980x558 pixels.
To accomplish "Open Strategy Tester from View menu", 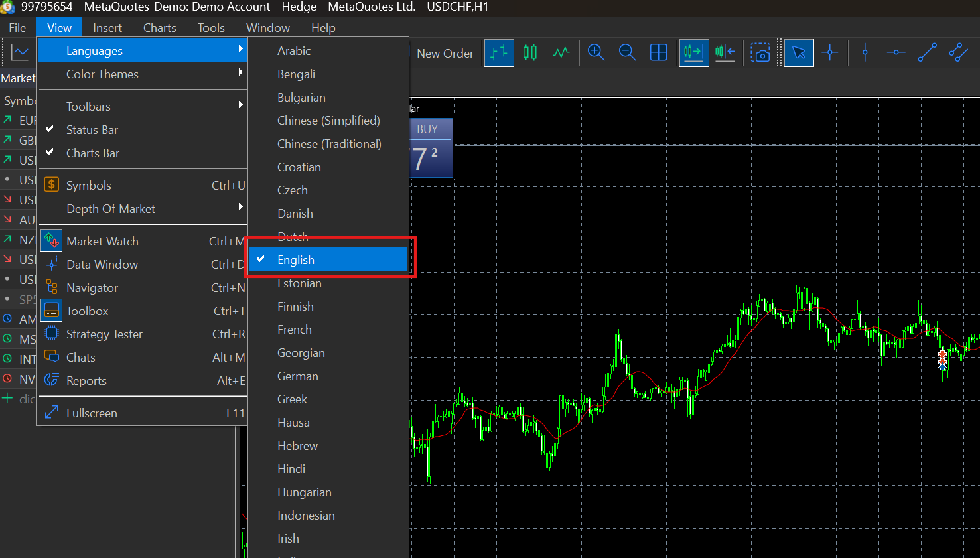I will pyautogui.click(x=104, y=334).
